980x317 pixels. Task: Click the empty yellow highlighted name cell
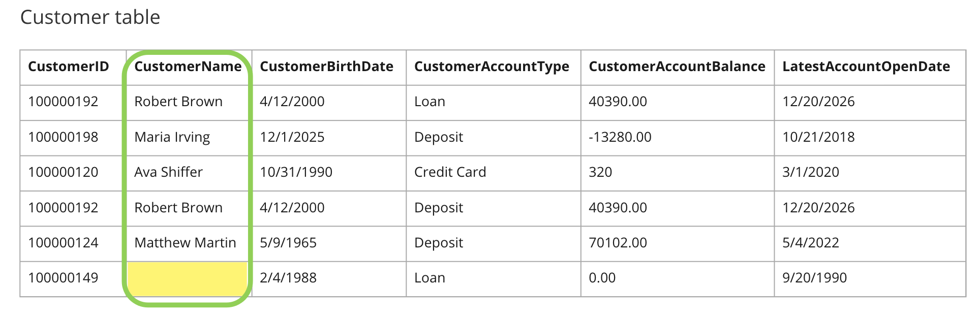click(x=188, y=279)
